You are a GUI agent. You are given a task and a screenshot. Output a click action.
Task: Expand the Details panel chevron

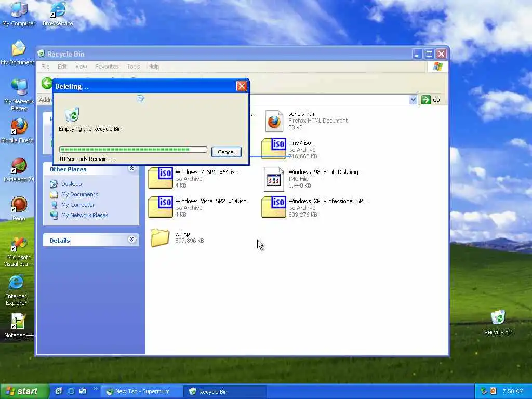131,240
